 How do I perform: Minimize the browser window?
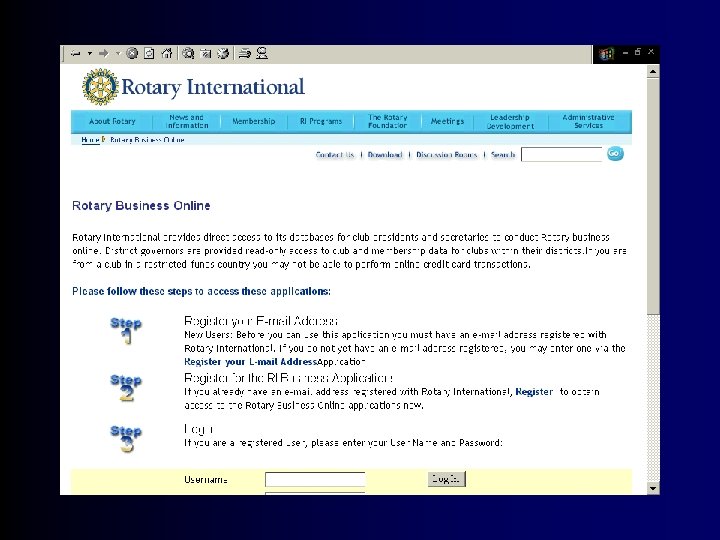[625, 53]
